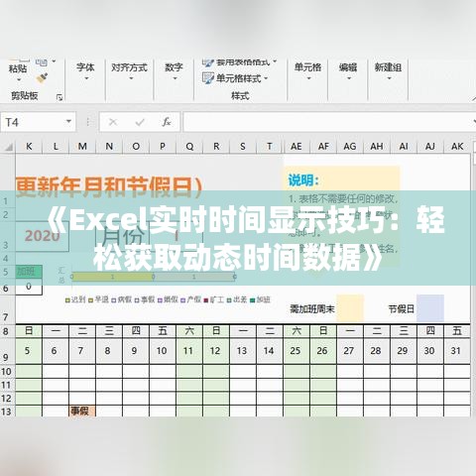Click the 2020 year cell

point(43,236)
